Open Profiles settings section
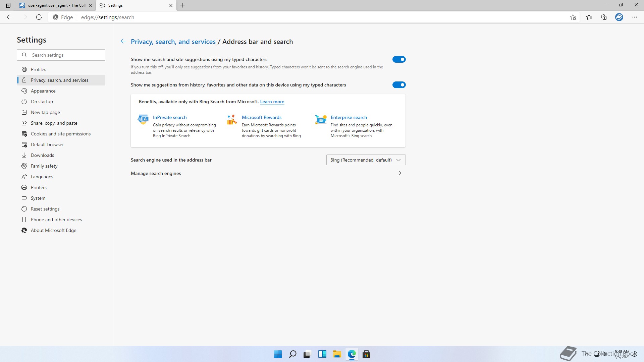The width and height of the screenshot is (644, 362). [61, 69]
